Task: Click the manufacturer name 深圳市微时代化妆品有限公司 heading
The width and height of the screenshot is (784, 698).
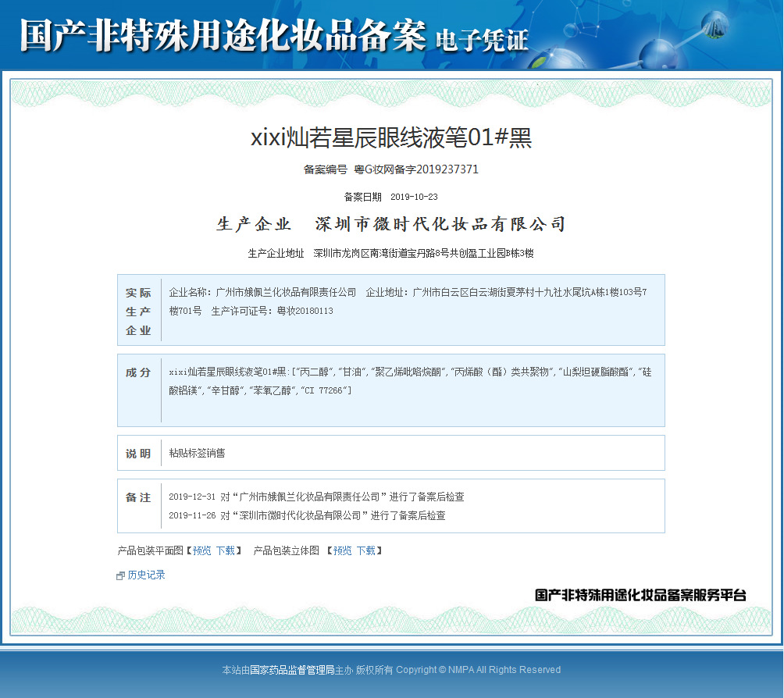Action: [x=440, y=224]
